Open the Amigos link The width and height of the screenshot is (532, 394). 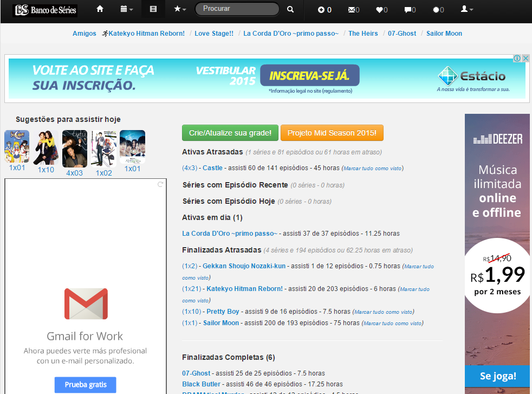click(84, 33)
